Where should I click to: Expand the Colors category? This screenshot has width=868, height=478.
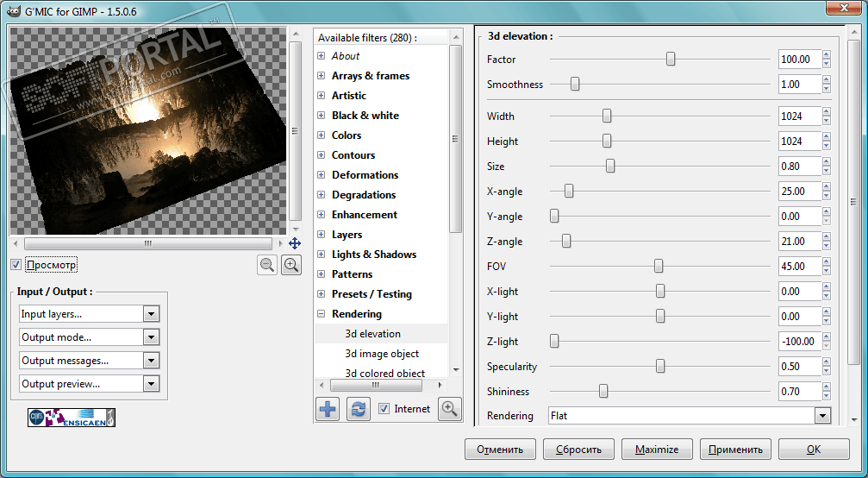pyautogui.click(x=321, y=135)
